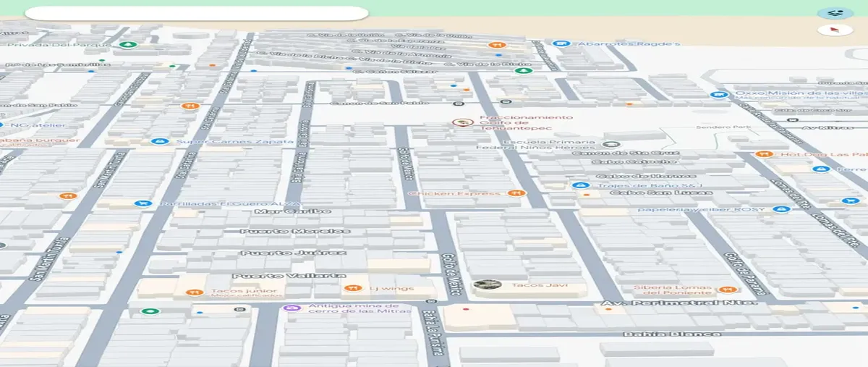Open the restaurant pin above Super Carnes Zapata
The width and height of the screenshot is (868, 367).
[x=189, y=106]
